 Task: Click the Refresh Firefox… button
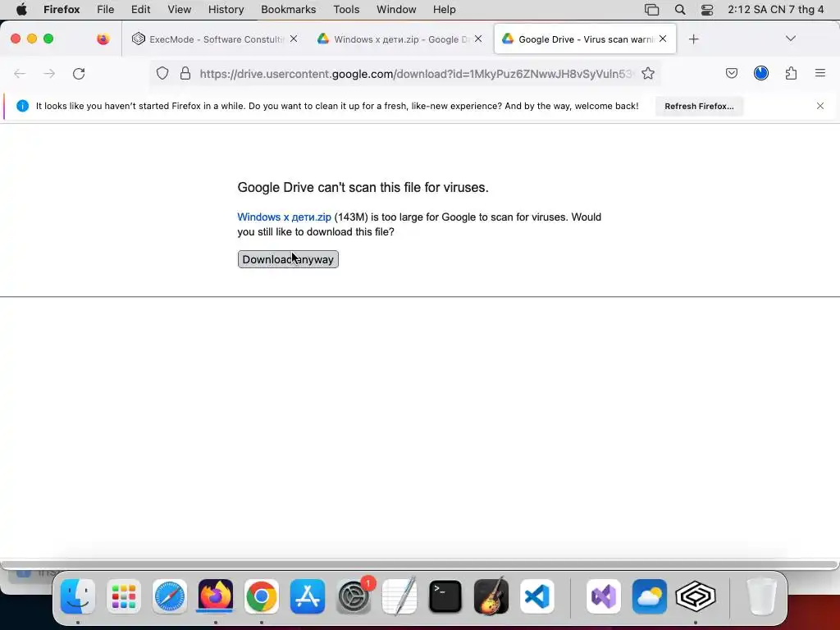click(699, 106)
